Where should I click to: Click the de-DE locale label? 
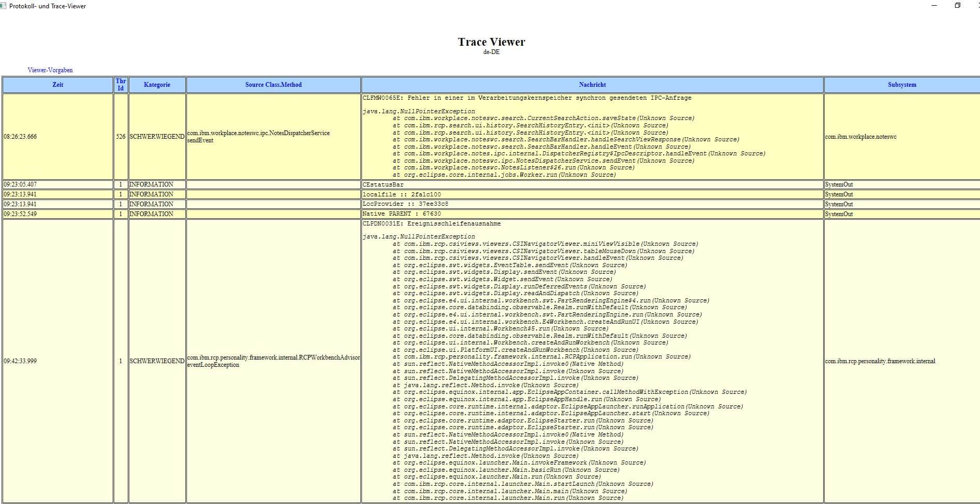[x=491, y=52]
